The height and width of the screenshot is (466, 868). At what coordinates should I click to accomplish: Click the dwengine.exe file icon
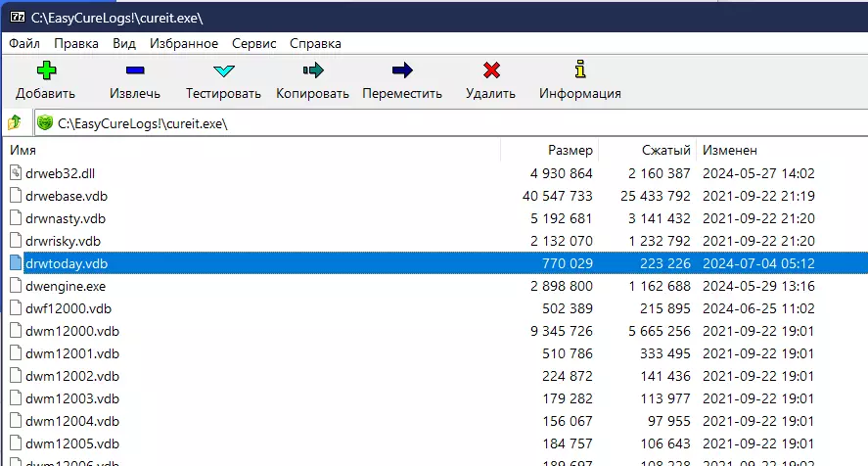16,286
